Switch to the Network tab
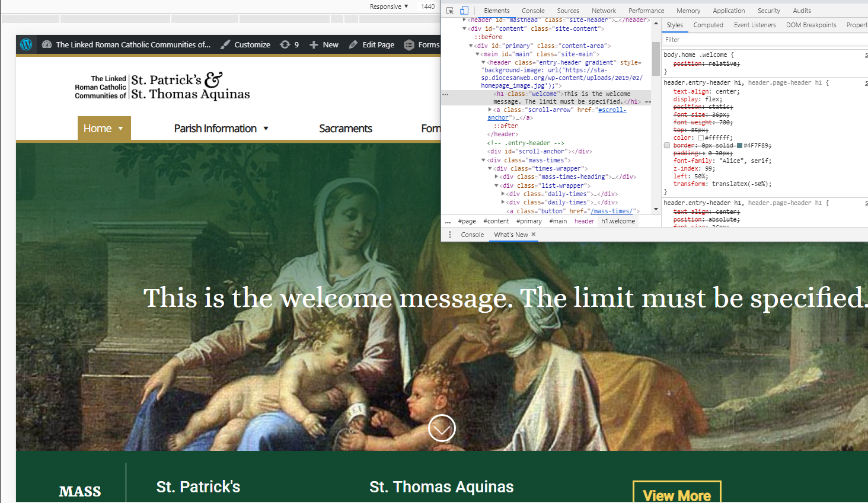The width and height of the screenshot is (868, 503). tap(604, 11)
